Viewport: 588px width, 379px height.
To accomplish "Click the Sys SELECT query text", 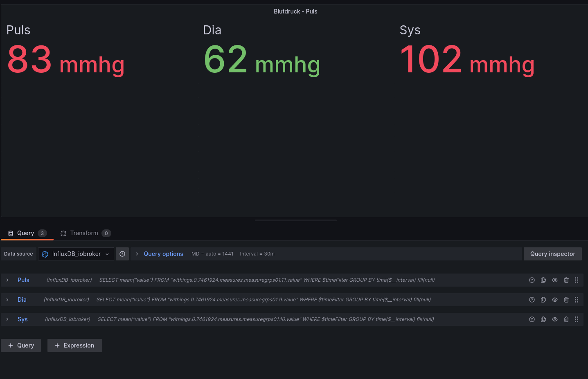I will click(266, 319).
